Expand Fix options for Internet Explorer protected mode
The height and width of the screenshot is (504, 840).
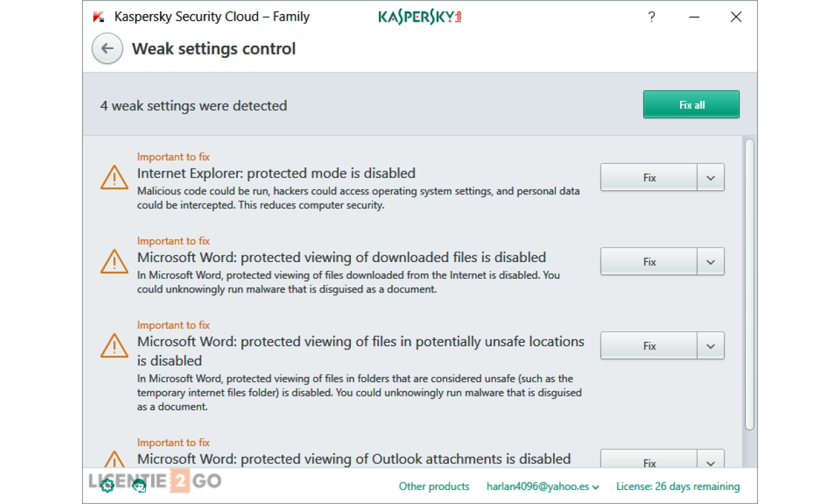point(711,178)
